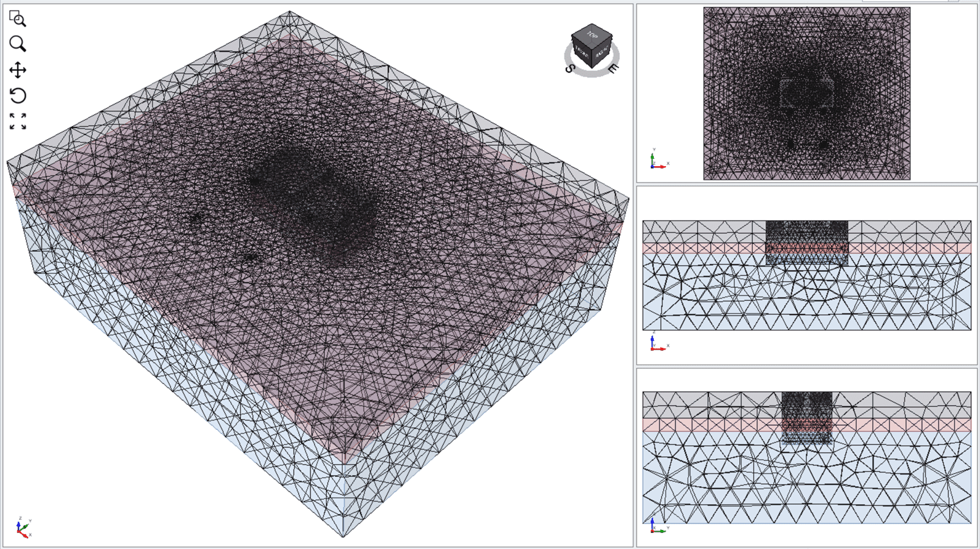Image resolution: width=980 pixels, height=549 pixels.
Task: Click the YZ axis triad in the bottom-right view
Action: [659, 524]
